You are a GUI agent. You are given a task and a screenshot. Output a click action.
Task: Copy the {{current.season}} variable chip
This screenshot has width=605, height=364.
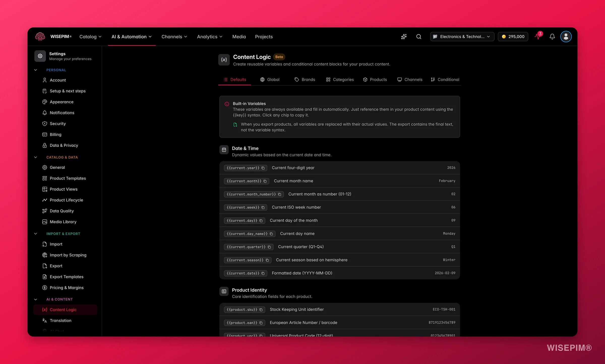248,260
